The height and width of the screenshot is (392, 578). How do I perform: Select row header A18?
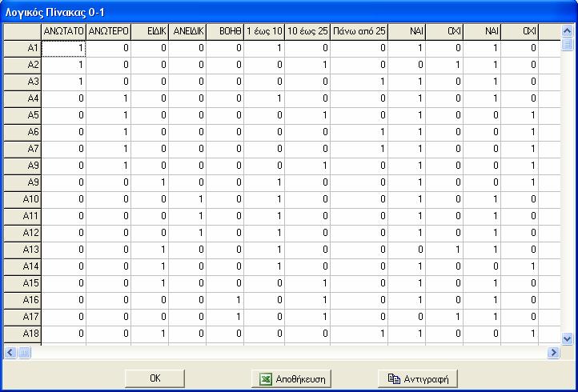(22, 334)
